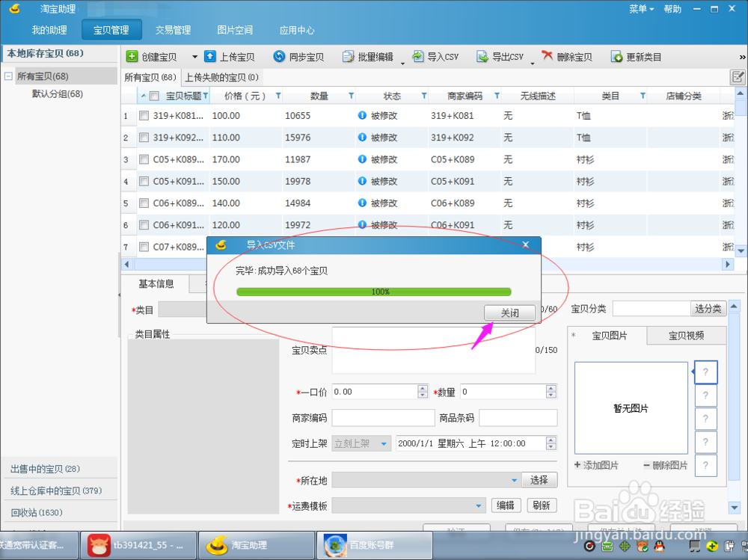748x560 pixels.
Task: Open the 百度账号群 taskbar item
Action: (x=375, y=545)
